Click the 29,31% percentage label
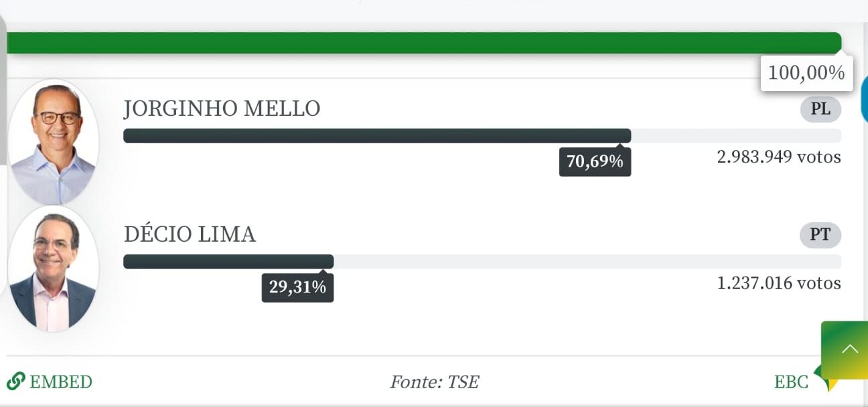Viewport: 868px width, 407px height. pos(297,288)
